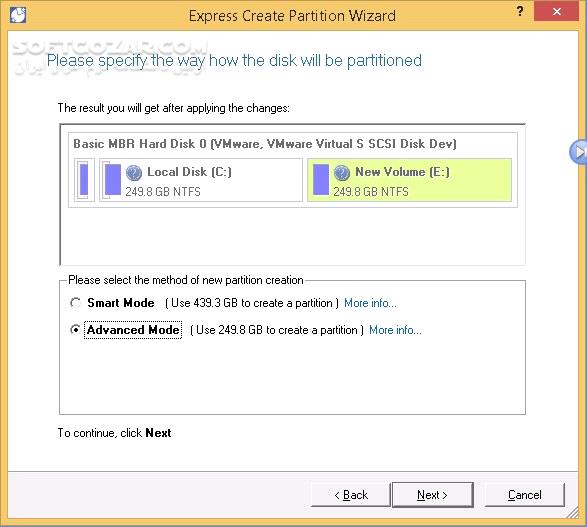Click the Basic MBR Hard Disk 0 header text

point(265,144)
